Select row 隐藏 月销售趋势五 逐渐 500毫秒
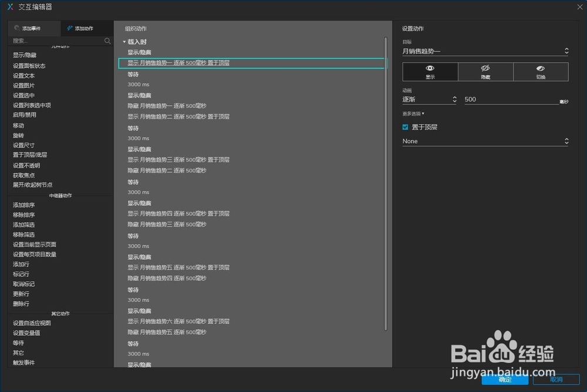The width and height of the screenshot is (587, 392). pyautogui.click(x=167, y=332)
